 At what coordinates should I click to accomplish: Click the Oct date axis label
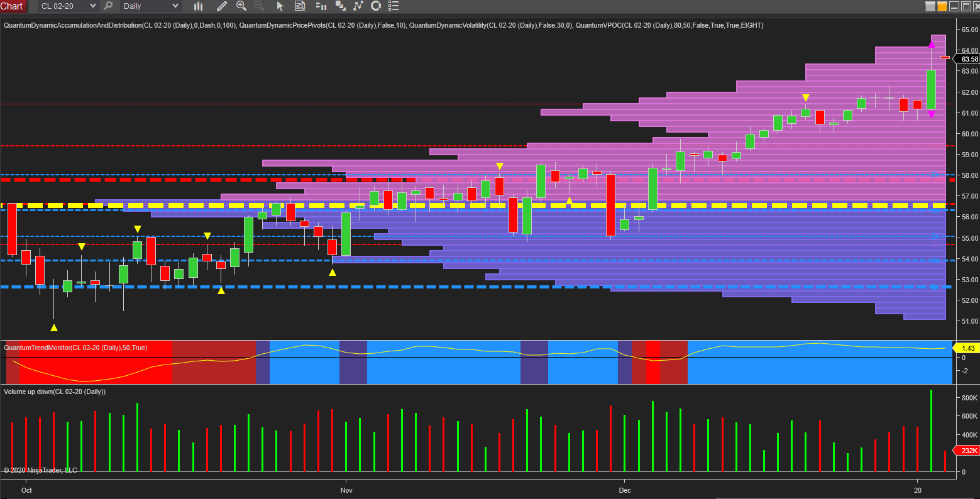tap(26, 490)
